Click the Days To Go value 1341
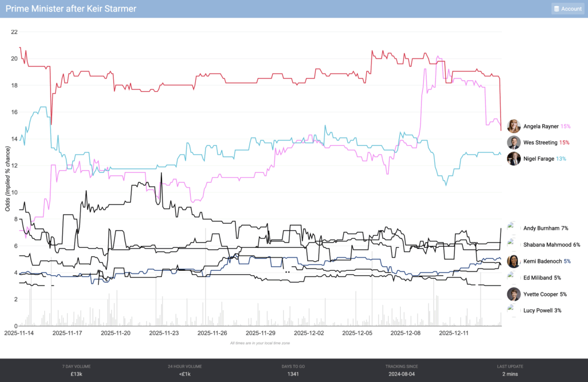588x382 pixels. point(293,375)
